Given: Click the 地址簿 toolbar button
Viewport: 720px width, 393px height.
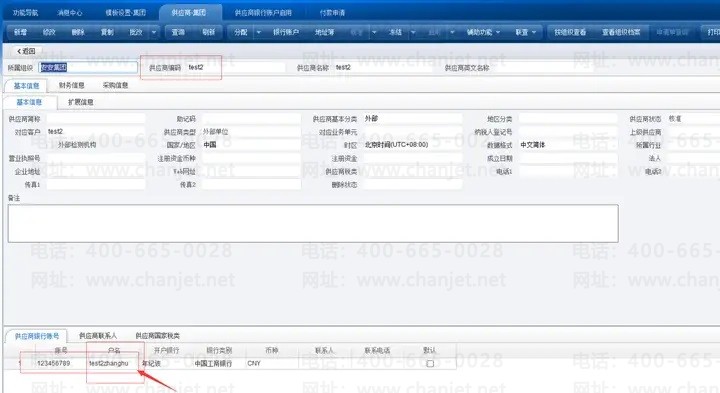Looking at the screenshot, I should pos(325,32).
